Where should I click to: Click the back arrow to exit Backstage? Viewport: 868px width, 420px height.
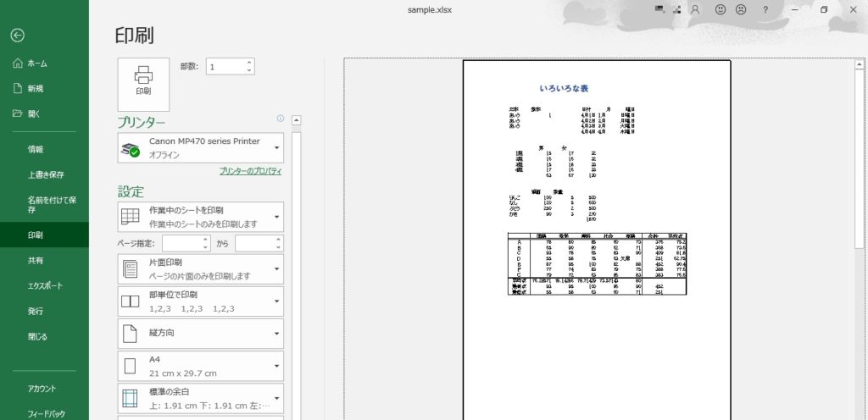(17, 36)
